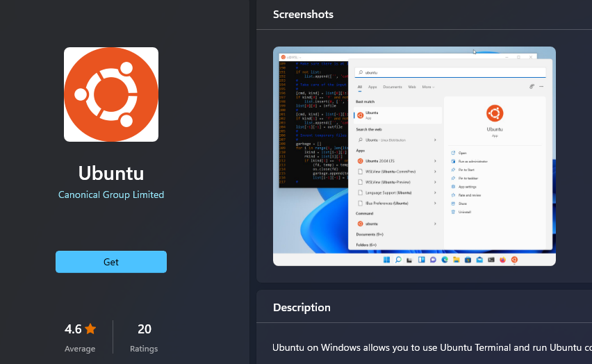Click the 'Ubuntu on Windows allows you' description text

(432, 347)
